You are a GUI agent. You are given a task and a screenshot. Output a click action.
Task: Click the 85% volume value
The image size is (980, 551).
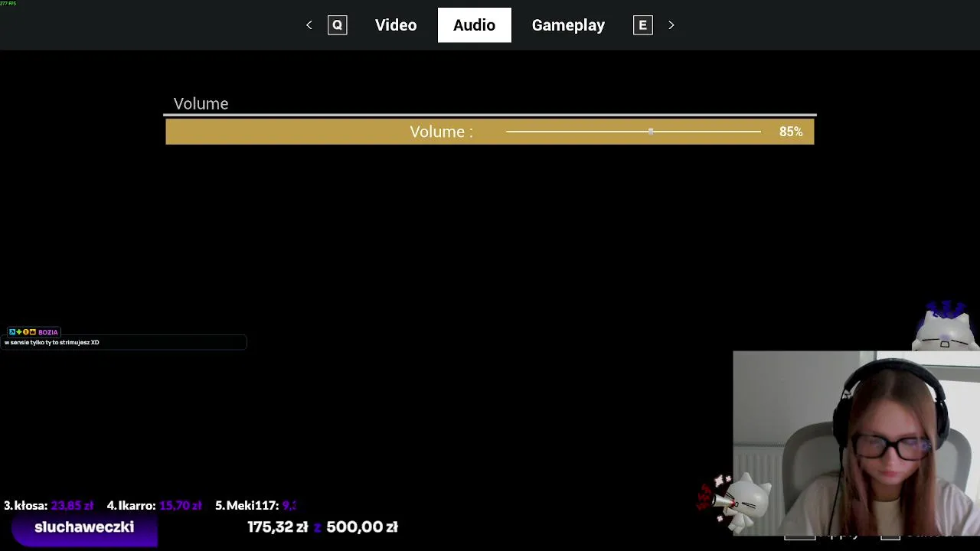(791, 132)
